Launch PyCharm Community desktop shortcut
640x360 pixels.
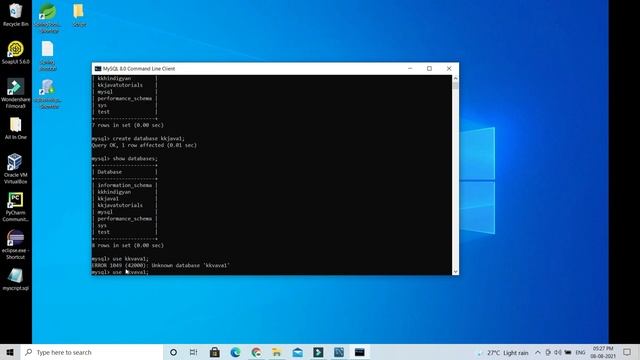16,207
